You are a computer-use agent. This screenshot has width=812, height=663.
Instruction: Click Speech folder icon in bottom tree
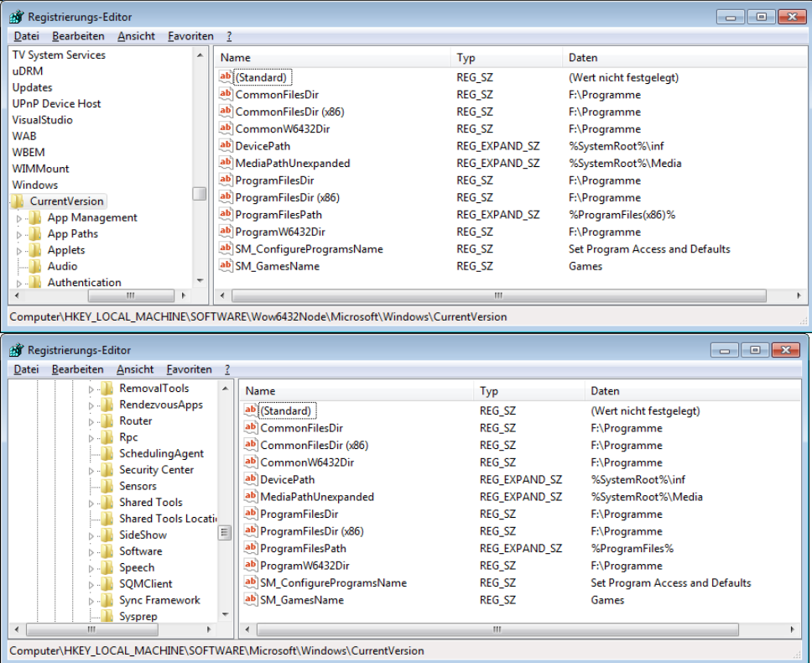[107, 567]
